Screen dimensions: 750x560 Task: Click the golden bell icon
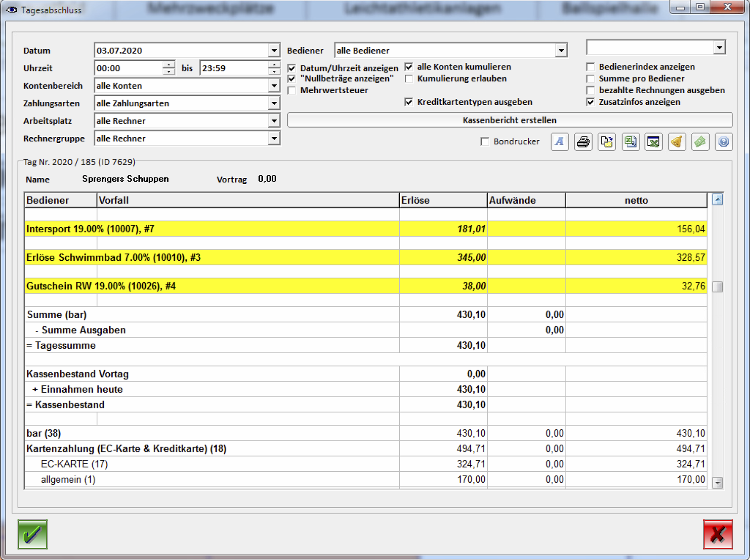click(677, 142)
